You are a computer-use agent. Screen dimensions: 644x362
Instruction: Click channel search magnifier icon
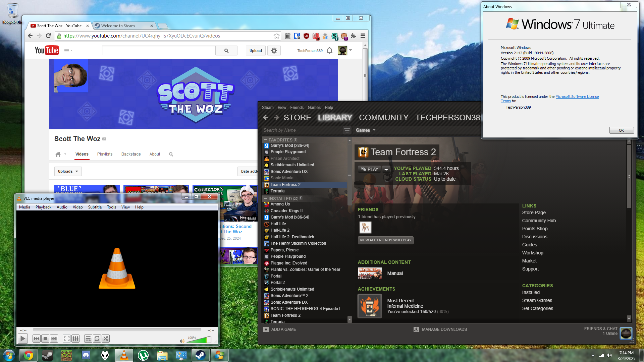click(171, 154)
